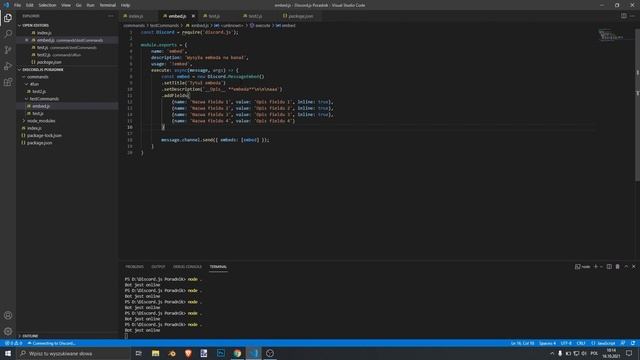Click the editor vertical scrollbar
The height and width of the screenshot is (360, 640).
coord(637,105)
